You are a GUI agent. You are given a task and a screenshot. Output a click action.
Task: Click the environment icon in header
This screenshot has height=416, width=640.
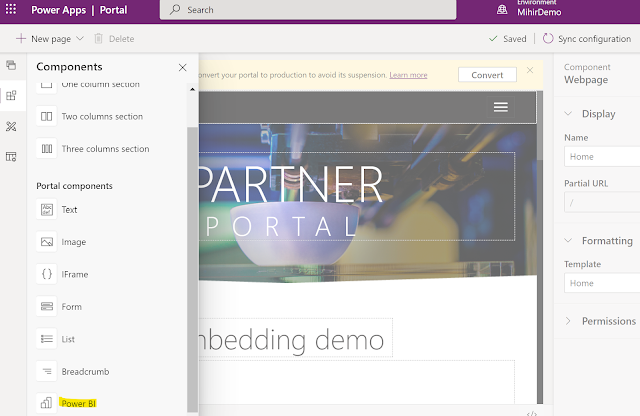coord(502,10)
